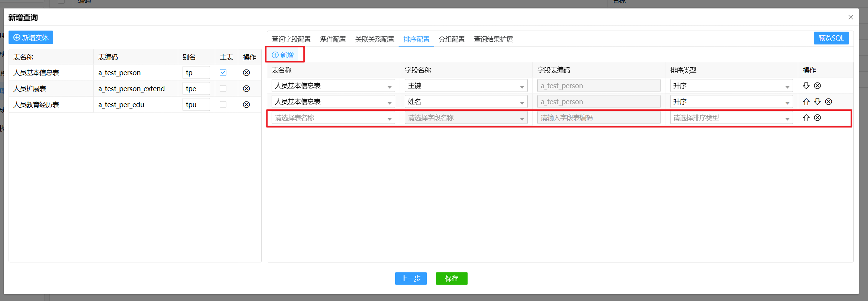The width and height of the screenshot is (868, 301).
Task: Move the 姓名 sort row up
Action: 806,102
